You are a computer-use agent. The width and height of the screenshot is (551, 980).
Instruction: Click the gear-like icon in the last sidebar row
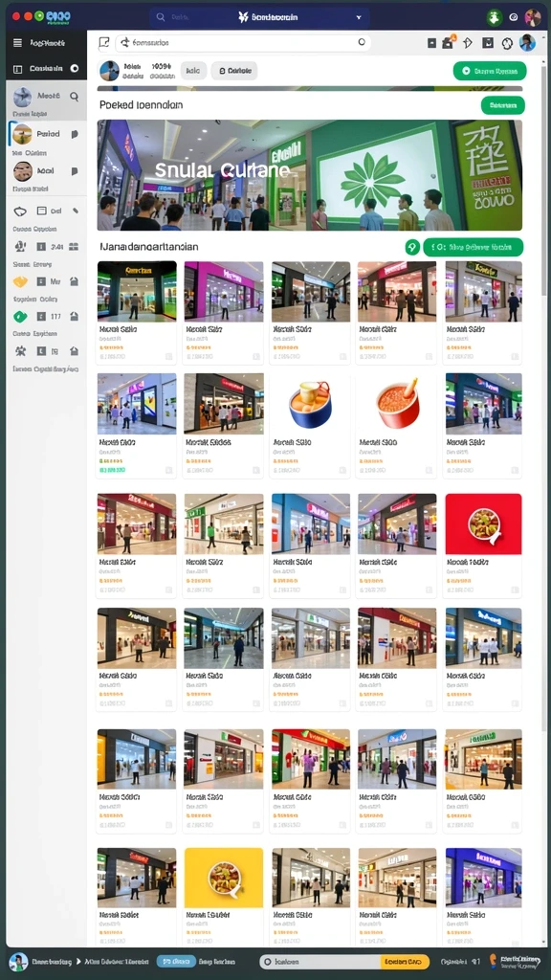tap(20, 351)
